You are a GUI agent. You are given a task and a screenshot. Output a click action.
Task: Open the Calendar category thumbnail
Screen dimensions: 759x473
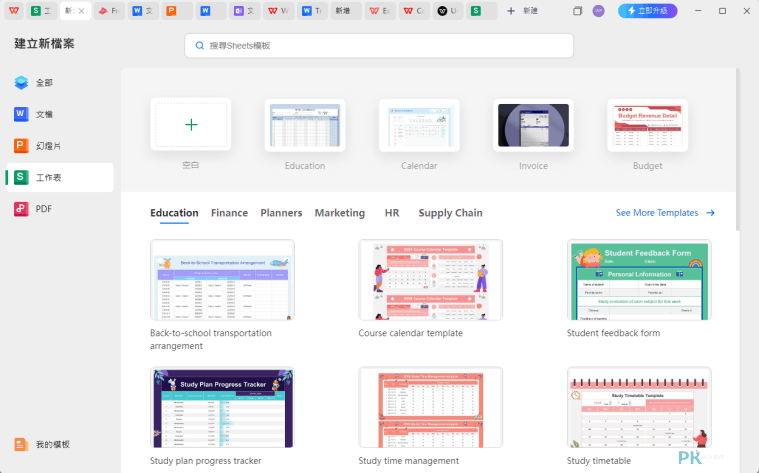[x=419, y=125]
